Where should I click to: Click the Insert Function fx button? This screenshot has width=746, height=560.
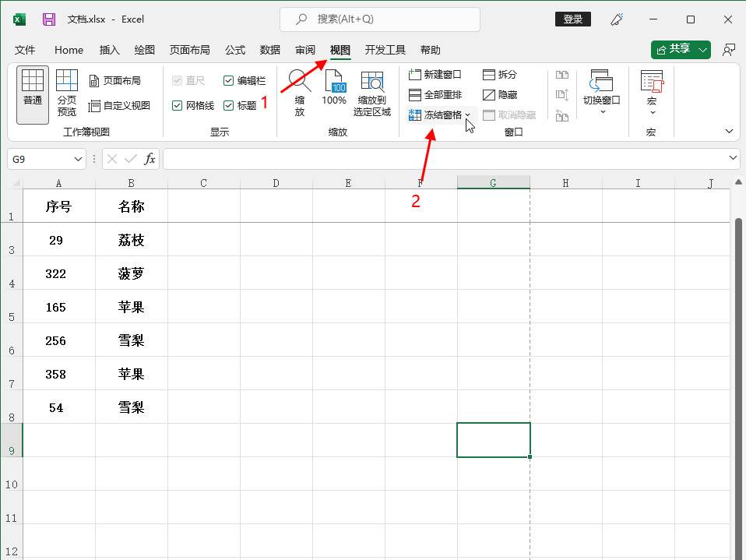150,159
